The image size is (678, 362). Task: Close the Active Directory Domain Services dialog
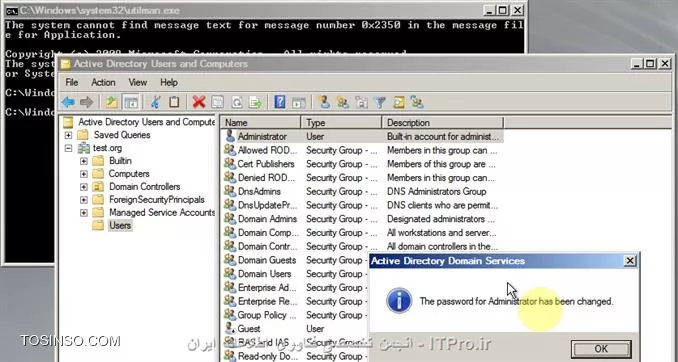point(630,260)
